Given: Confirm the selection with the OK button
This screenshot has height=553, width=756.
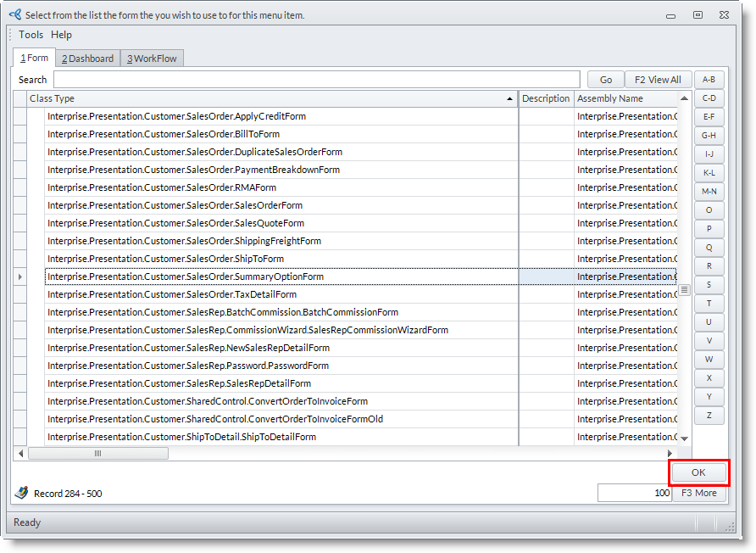Looking at the screenshot, I should tap(698, 472).
